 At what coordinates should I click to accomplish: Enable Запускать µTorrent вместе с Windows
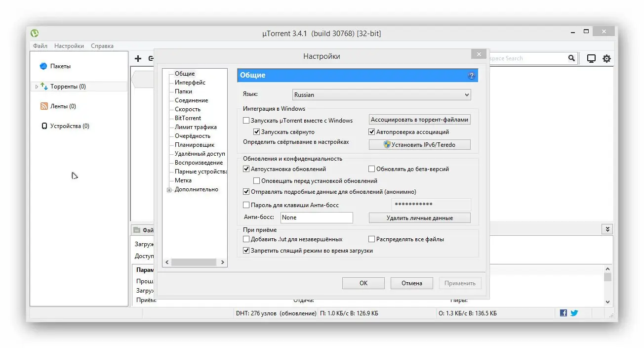tap(246, 120)
